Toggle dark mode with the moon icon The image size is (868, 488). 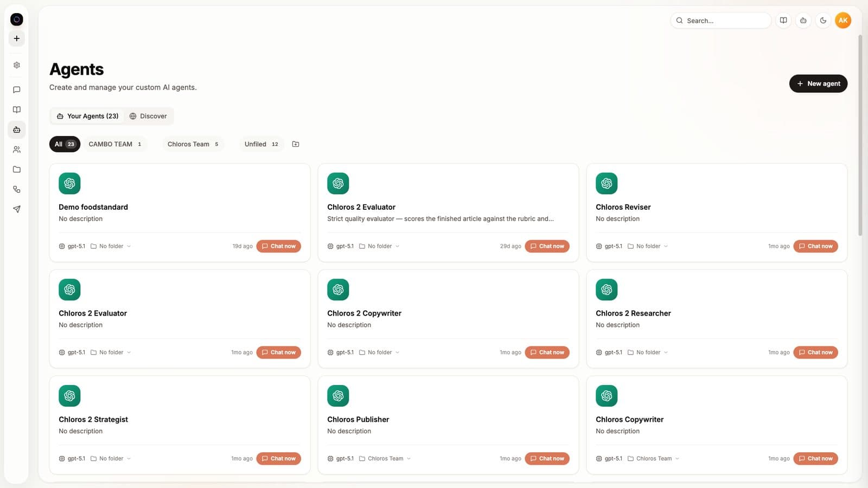(x=823, y=21)
